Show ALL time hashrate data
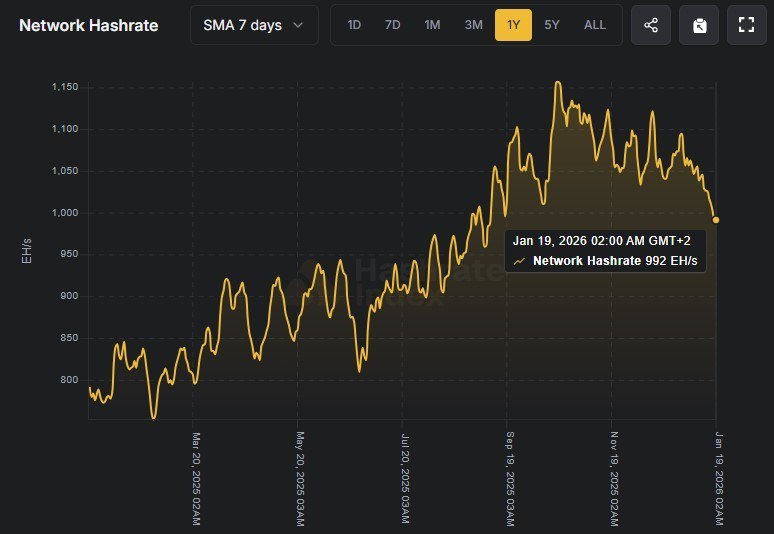This screenshot has height=534, width=774. point(594,25)
